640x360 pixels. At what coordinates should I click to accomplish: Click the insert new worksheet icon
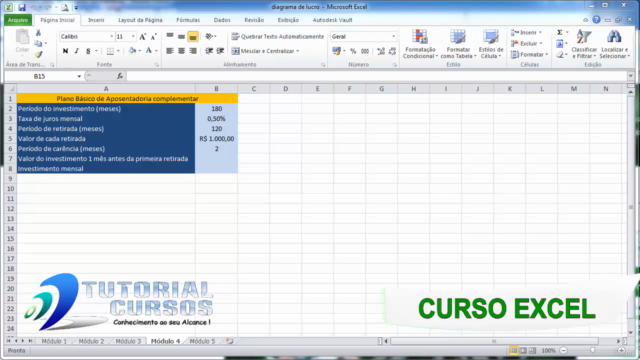tap(230, 341)
